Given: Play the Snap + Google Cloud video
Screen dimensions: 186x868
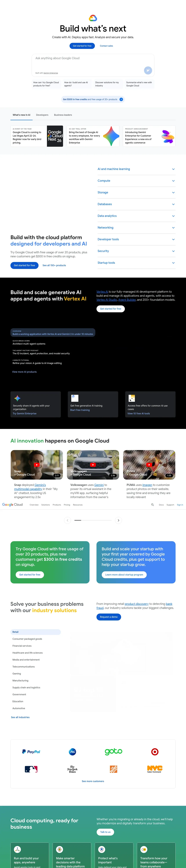Looking at the screenshot, I should (37, 465).
